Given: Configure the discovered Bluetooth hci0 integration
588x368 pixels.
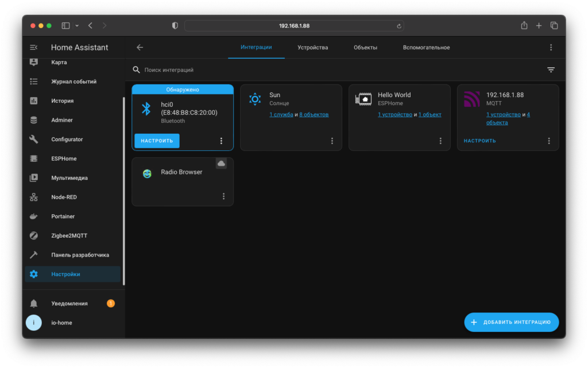Looking at the screenshot, I should [157, 141].
